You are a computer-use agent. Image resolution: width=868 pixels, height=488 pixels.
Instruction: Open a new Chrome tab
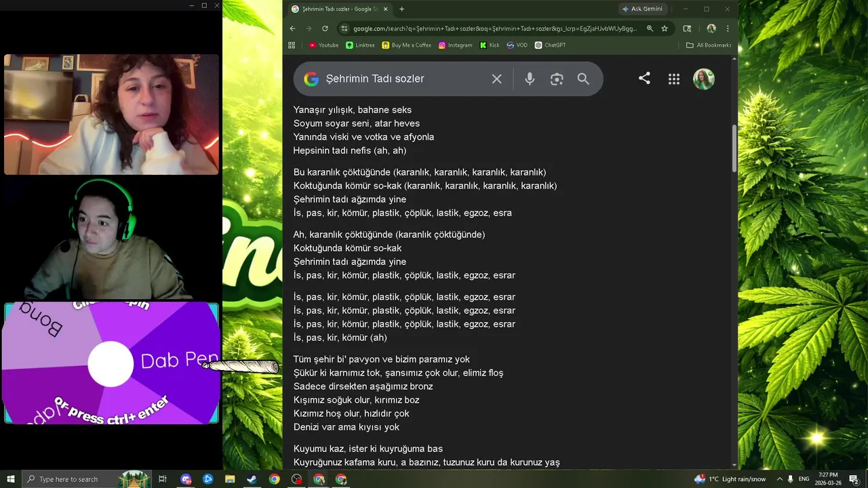coord(401,9)
